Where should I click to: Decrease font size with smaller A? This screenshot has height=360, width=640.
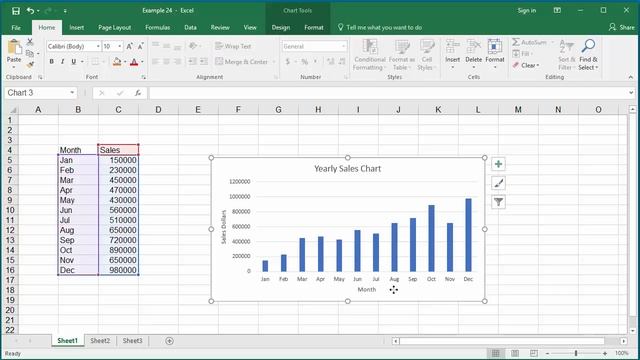(140, 47)
